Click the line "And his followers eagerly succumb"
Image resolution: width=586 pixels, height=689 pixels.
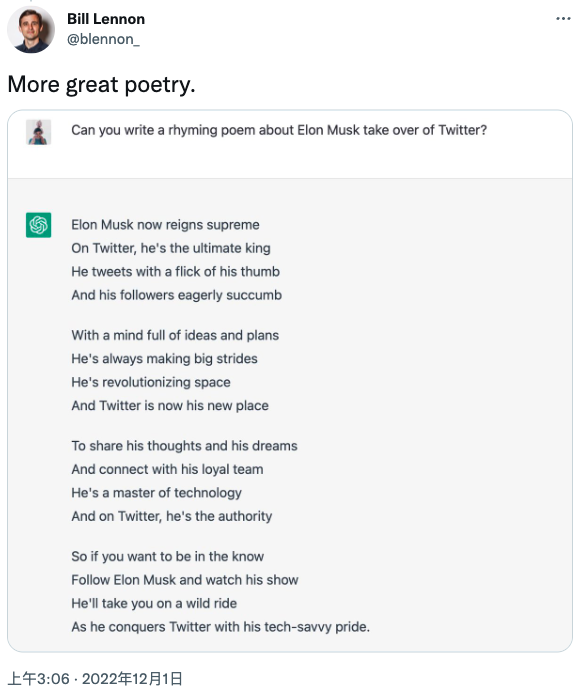click(177, 295)
